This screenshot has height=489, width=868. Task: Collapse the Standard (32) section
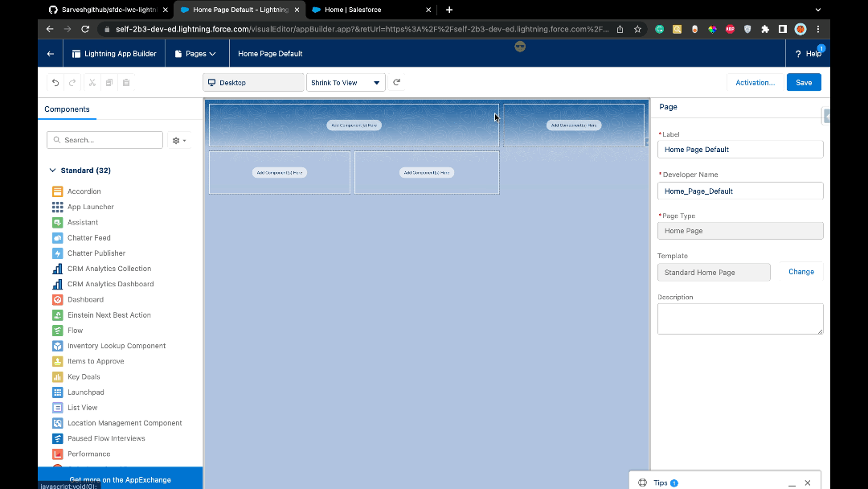click(x=52, y=171)
